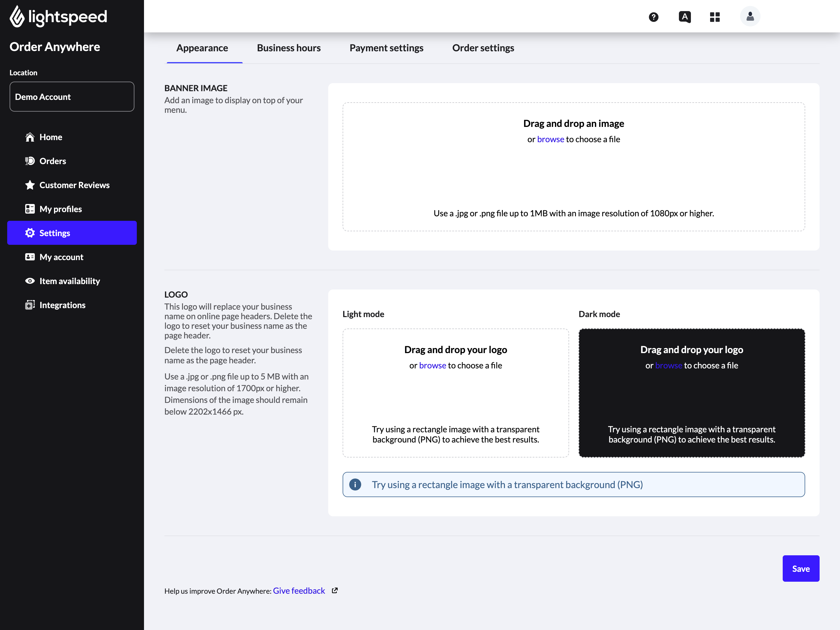Viewport: 840px width, 630px height.
Task: Open the Demo Account location selector
Action: point(72,97)
